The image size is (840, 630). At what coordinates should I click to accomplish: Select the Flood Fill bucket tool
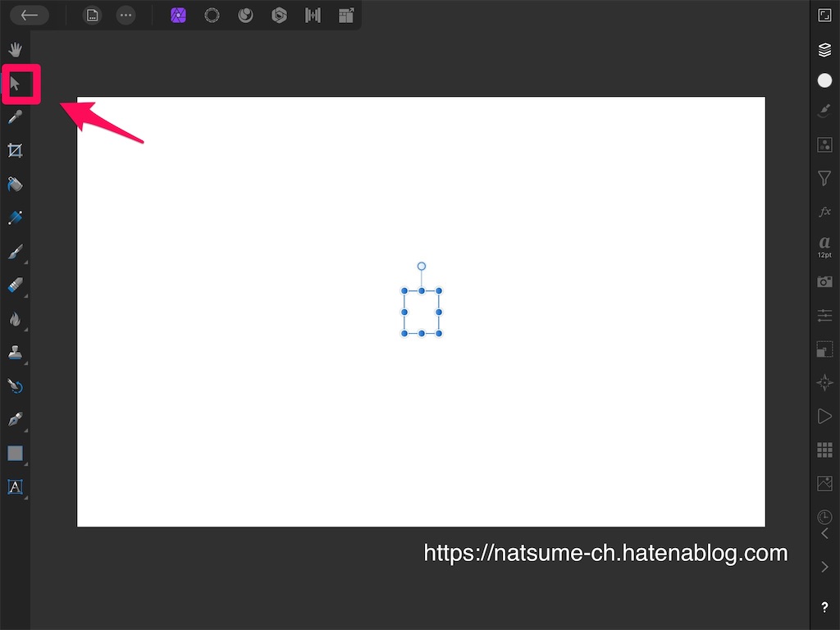tap(15, 185)
